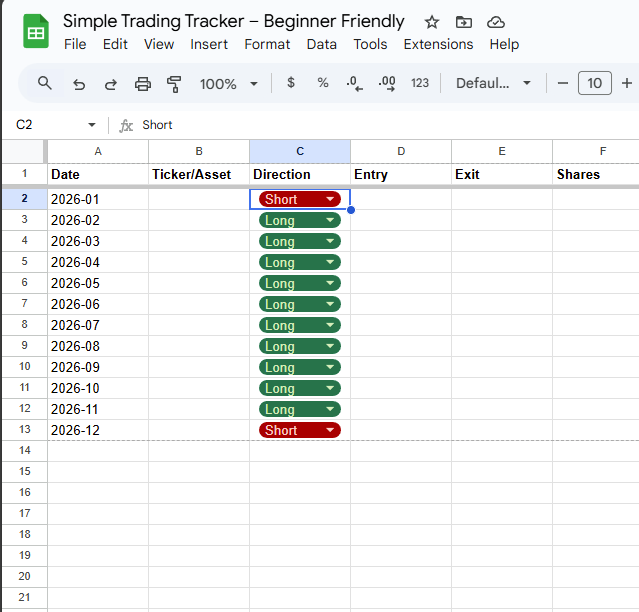The height and width of the screenshot is (612, 639).
Task: Select row 14 header
Action: (24, 450)
